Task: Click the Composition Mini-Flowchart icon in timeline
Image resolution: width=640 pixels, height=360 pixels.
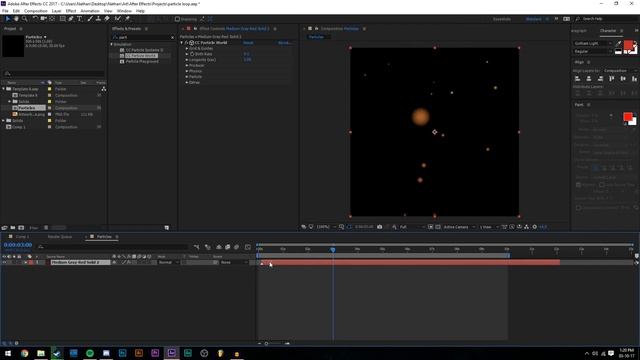Action: pos(197,247)
